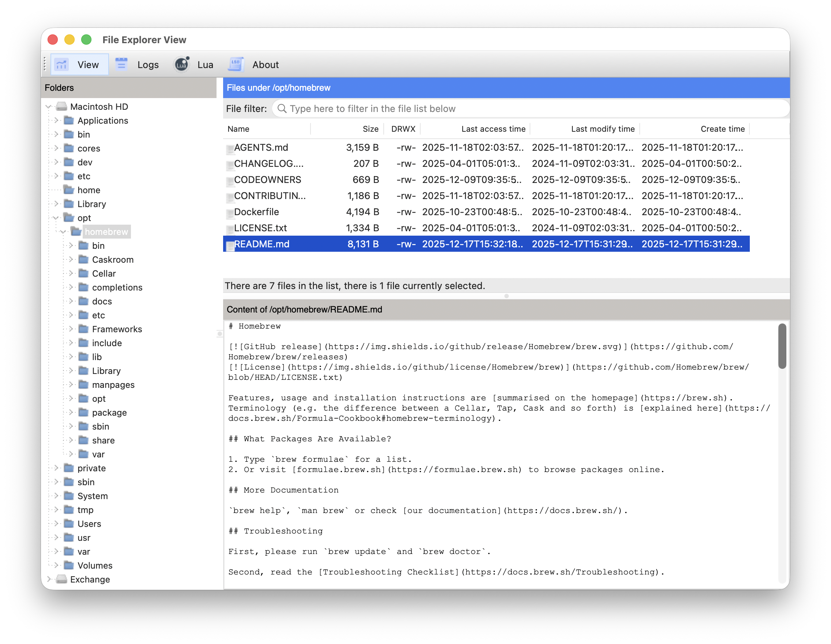Expand the Exchange drive node
The height and width of the screenshot is (644, 831).
tap(49, 579)
